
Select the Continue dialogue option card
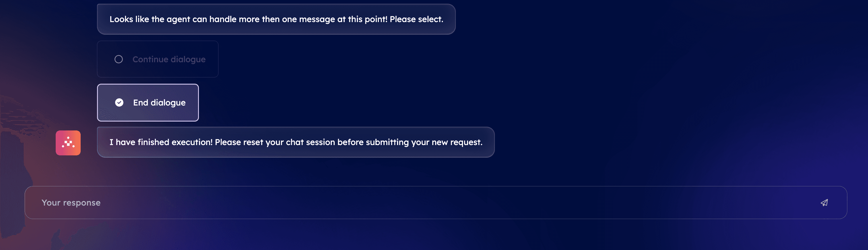(158, 59)
